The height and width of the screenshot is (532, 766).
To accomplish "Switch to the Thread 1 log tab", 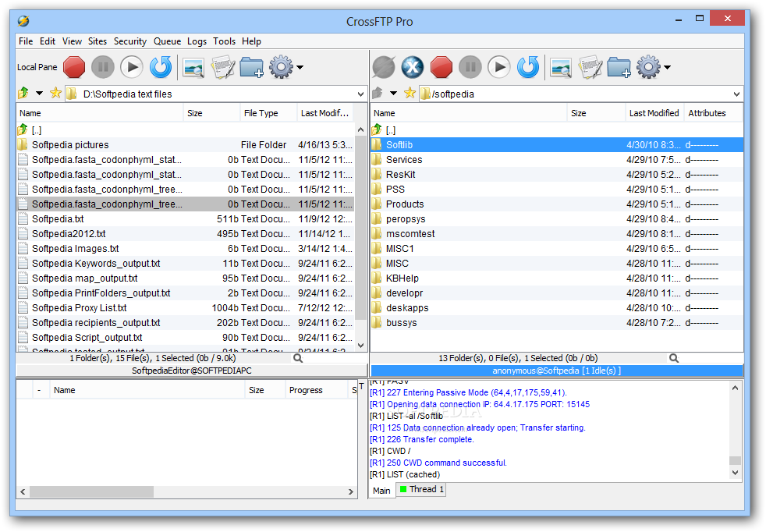I will (x=421, y=489).
